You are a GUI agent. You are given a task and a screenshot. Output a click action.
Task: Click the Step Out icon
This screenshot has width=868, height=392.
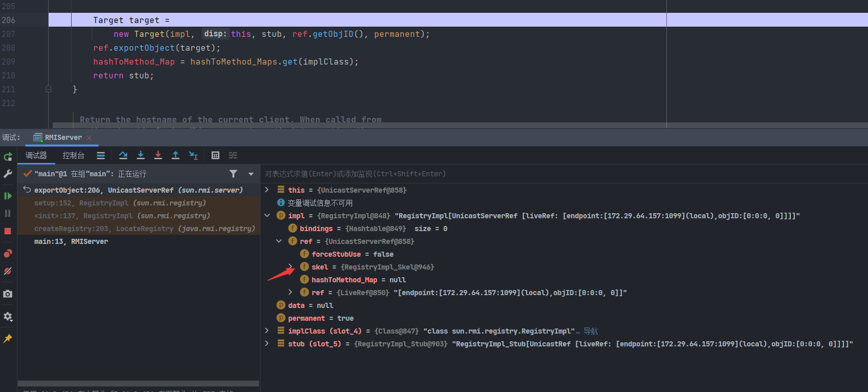point(176,155)
